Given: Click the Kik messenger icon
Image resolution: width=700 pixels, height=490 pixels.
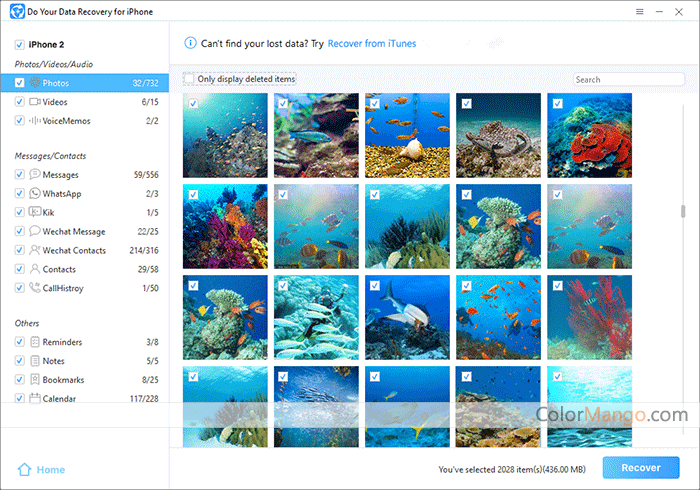Looking at the screenshot, I should click(35, 212).
